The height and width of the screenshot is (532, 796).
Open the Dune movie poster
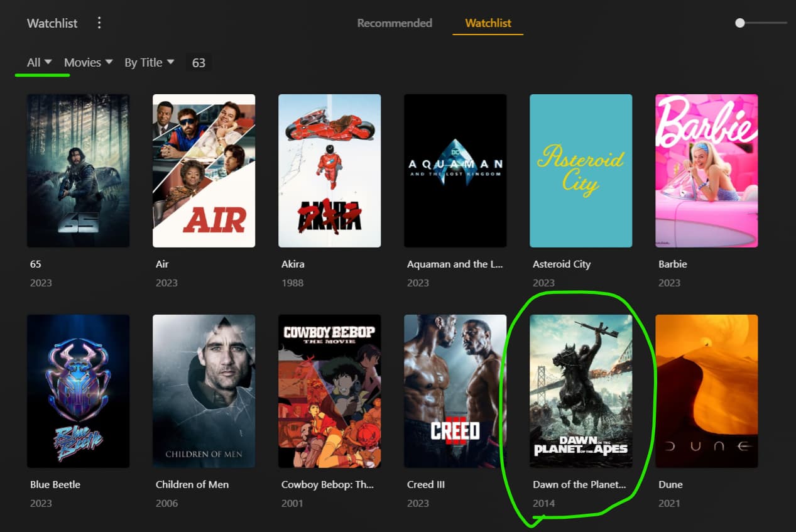coord(707,391)
